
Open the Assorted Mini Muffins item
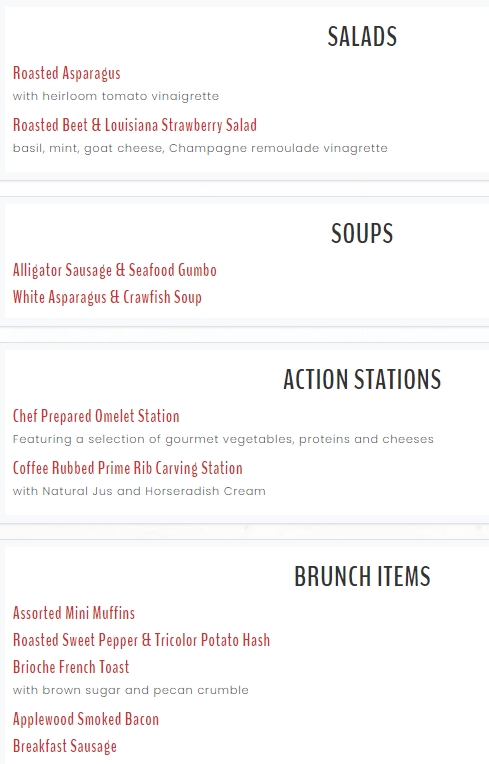point(74,613)
